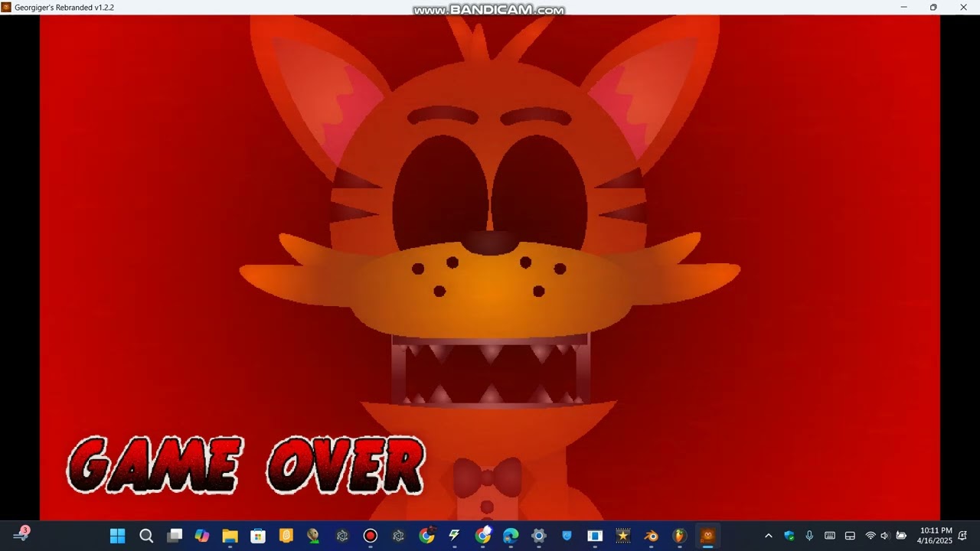Click the GAME OVER text

(x=246, y=465)
